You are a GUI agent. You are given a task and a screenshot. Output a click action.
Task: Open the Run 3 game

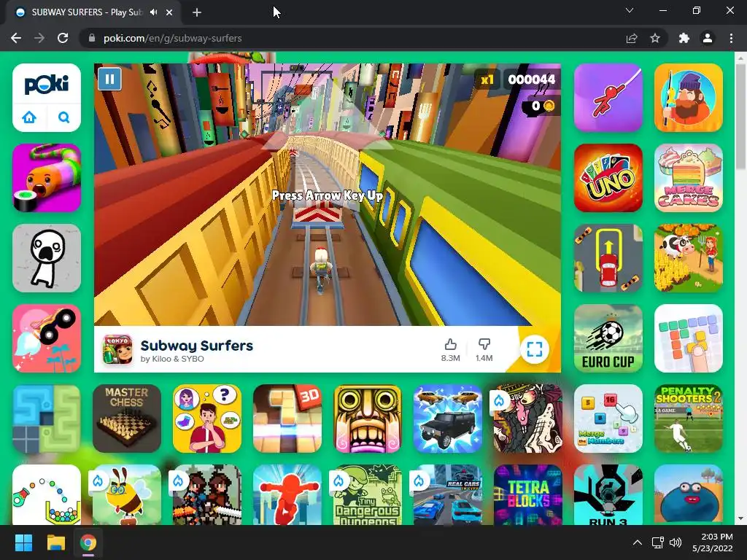[608, 495]
